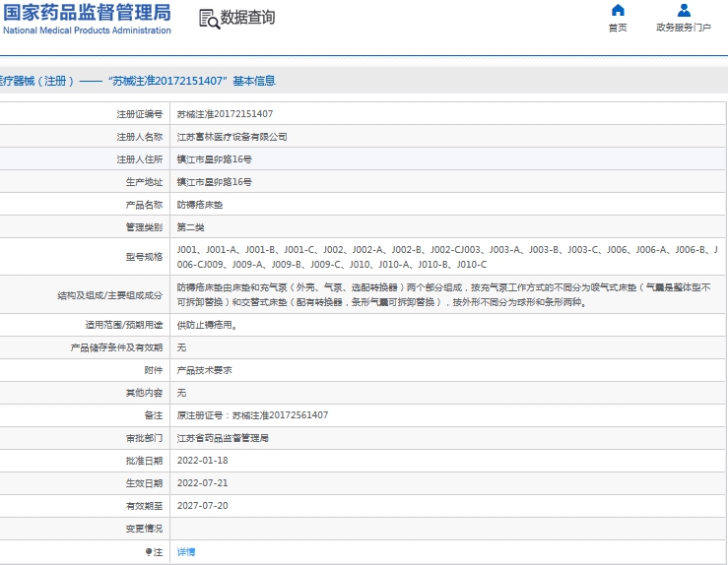Viewport: 728px width, 565px height.
Task: Click the 首页 home icon
Action: (x=618, y=11)
